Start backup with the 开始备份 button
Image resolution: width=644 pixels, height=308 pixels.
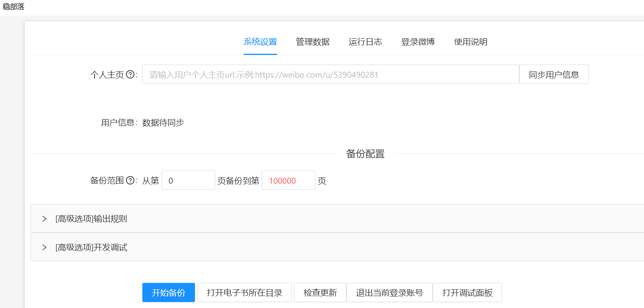coord(168,293)
